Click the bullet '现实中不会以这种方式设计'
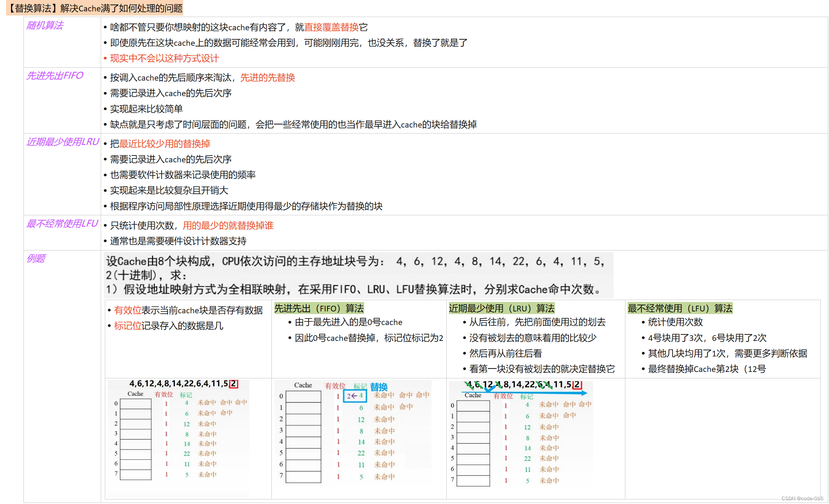This screenshot has height=504, width=829. pyautogui.click(x=164, y=58)
